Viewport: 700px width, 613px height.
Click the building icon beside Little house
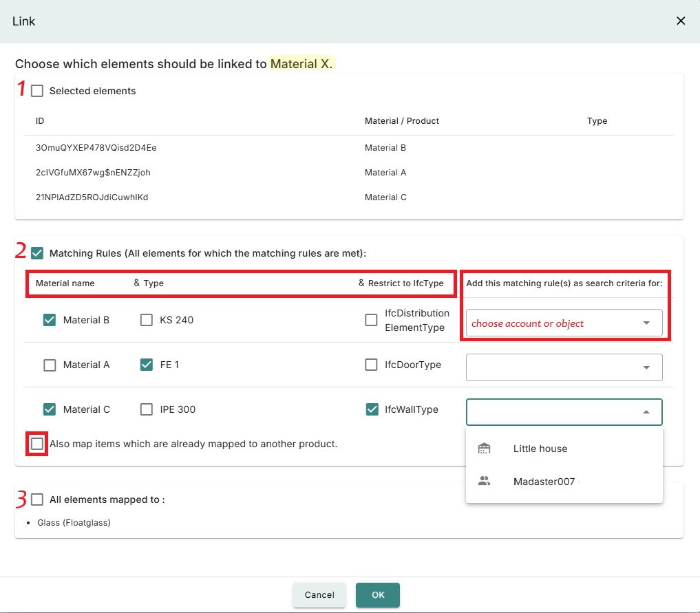pyautogui.click(x=484, y=449)
